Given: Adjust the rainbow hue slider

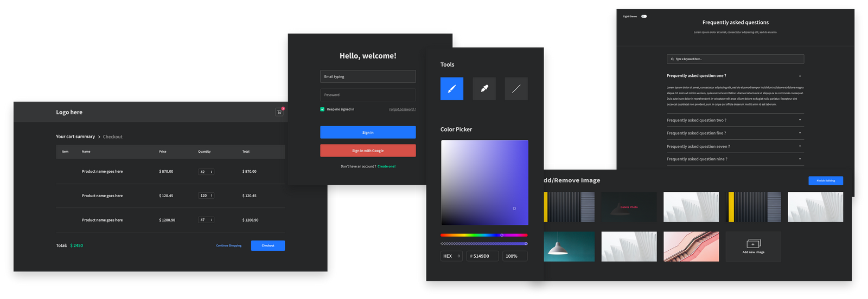Looking at the screenshot, I should coord(501,235).
